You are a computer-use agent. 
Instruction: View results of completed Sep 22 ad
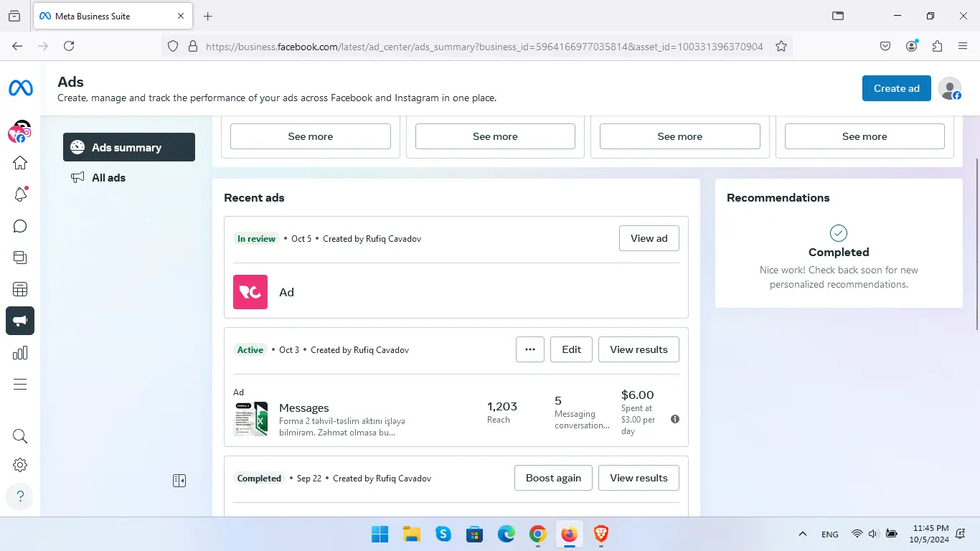coord(639,478)
